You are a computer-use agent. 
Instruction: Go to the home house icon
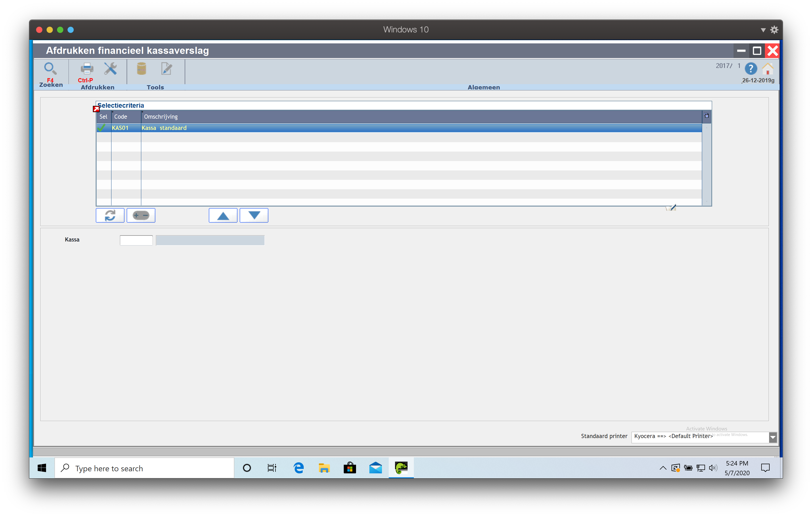[x=768, y=69]
